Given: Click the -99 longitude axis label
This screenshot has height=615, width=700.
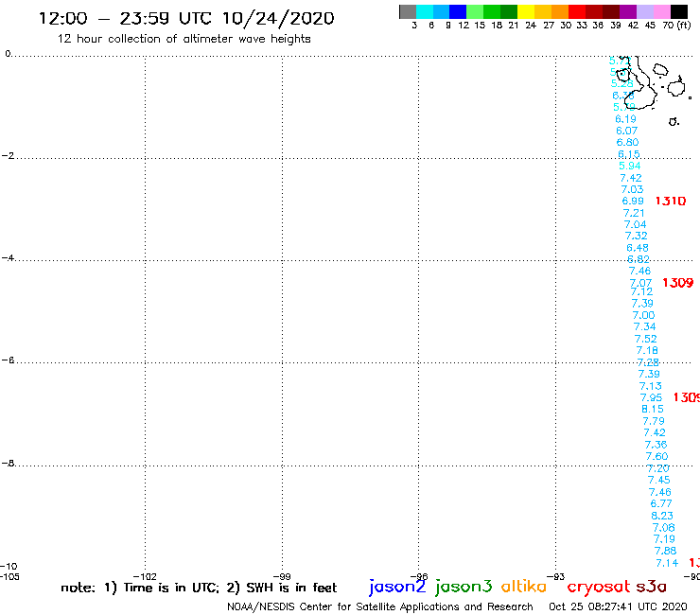Looking at the screenshot, I should tap(282, 576).
